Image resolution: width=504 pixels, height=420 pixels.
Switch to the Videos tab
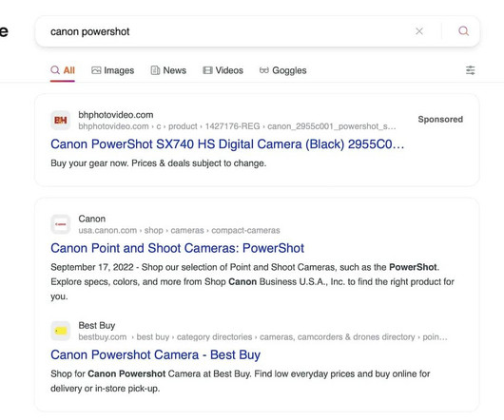pyautogui.click(x=223, y=70)
